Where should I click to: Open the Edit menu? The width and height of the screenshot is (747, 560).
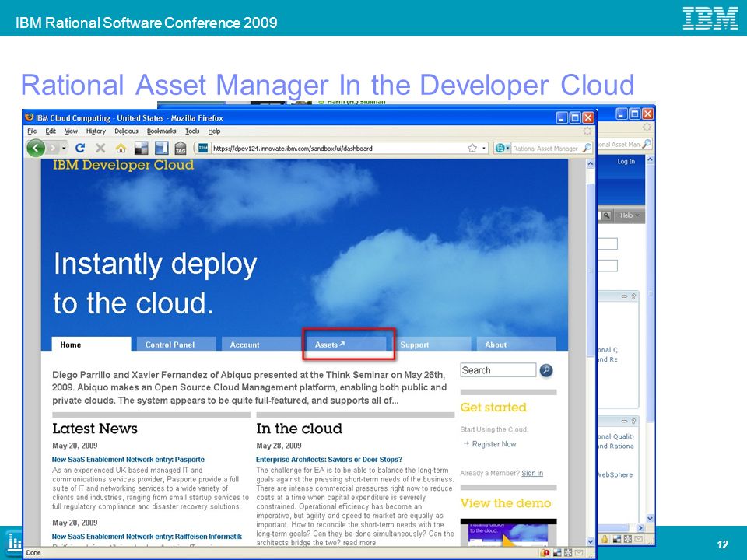coord(51,131)
